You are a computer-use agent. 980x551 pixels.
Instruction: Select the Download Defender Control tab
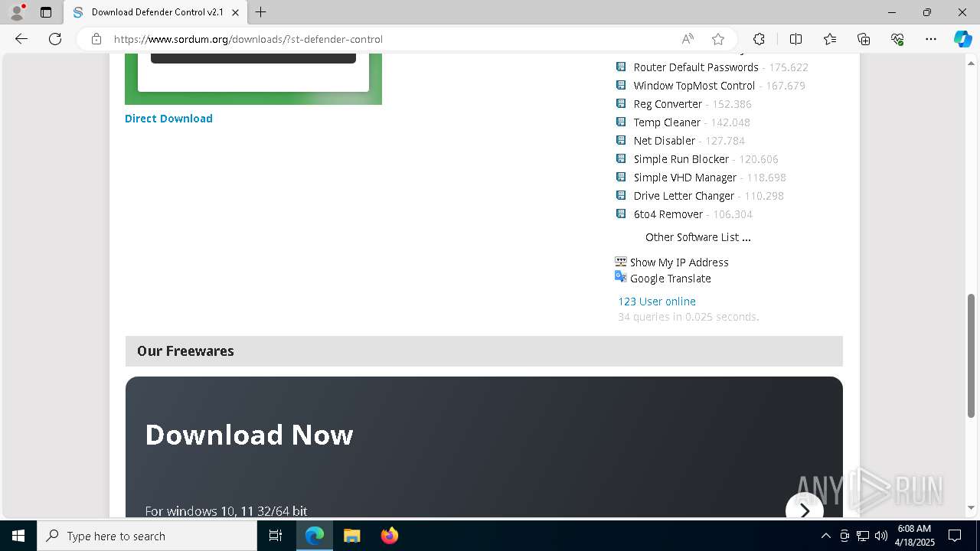point(155,12)
